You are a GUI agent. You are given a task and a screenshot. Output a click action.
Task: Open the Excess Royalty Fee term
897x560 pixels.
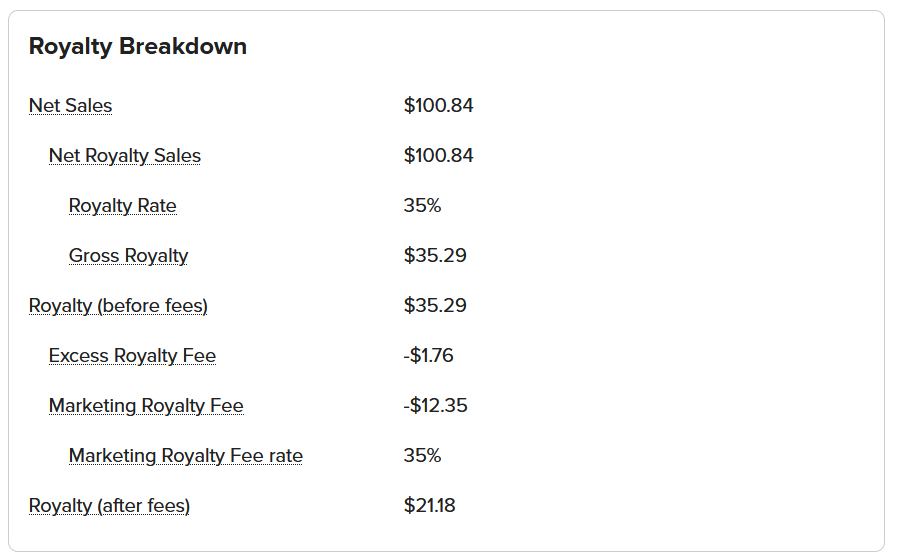(132, 356)
